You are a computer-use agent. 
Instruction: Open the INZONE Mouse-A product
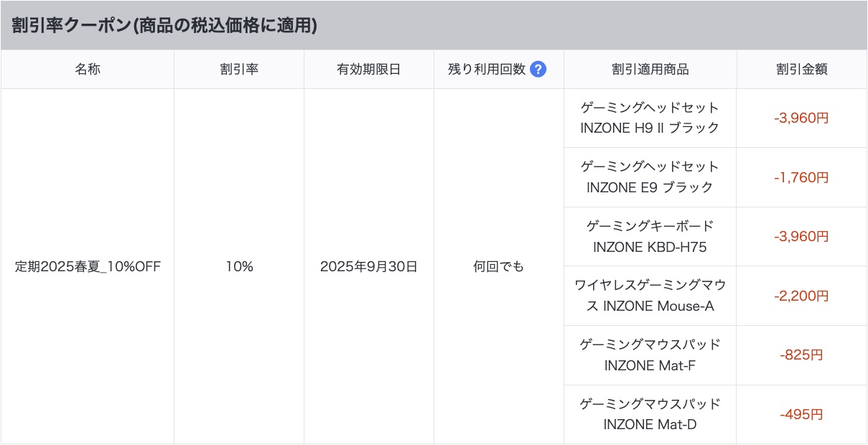(x=650, y=296)
